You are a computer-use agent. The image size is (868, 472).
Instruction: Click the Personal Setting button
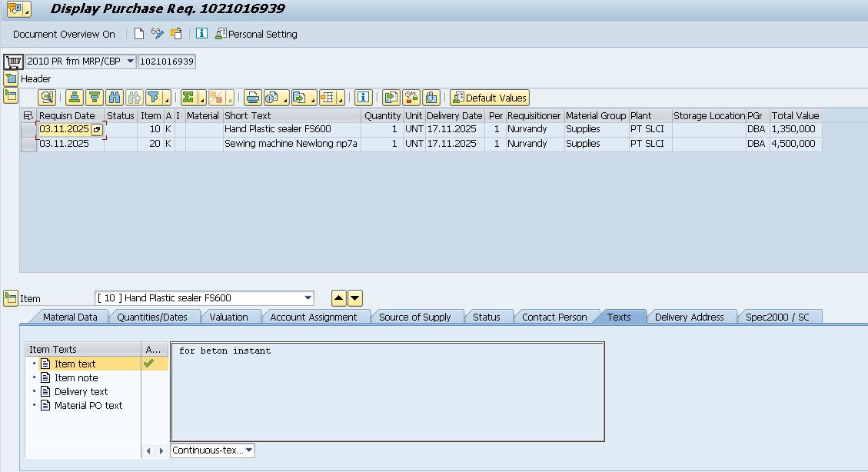pyautogui.click(x=256, y=34)
